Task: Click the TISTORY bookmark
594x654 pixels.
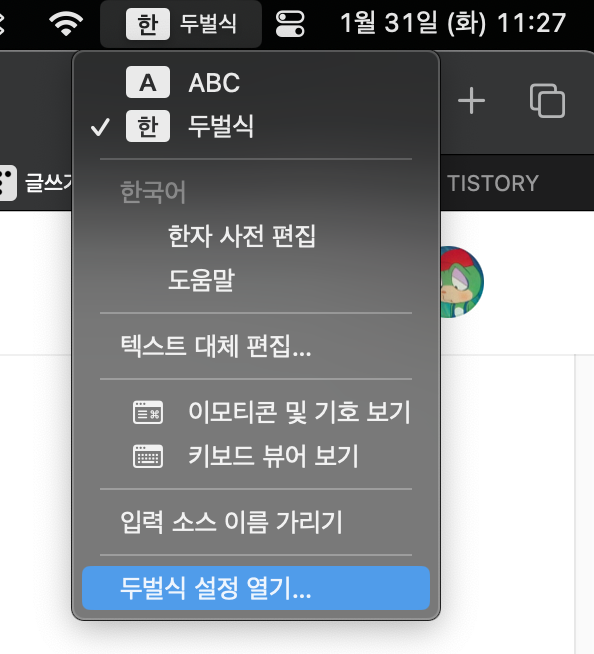Action: (x=493, y=183)
